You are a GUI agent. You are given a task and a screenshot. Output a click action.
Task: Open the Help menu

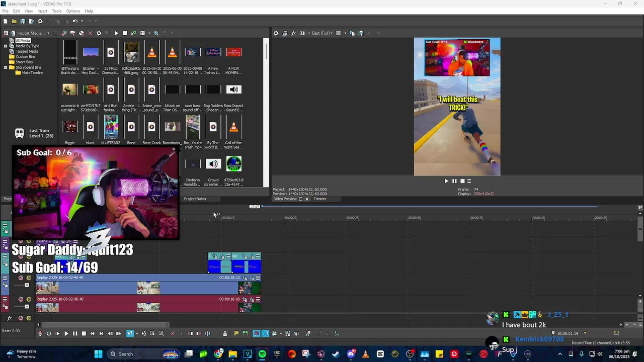89,11
